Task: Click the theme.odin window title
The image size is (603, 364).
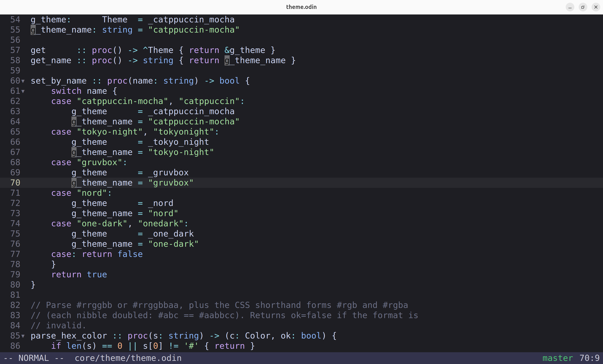Action: (x=301, y=7)
